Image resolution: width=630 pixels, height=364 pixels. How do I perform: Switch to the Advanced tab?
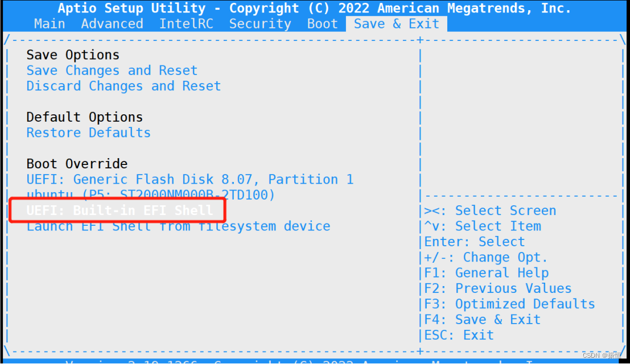pyautogui.click(x=112, y=24)
